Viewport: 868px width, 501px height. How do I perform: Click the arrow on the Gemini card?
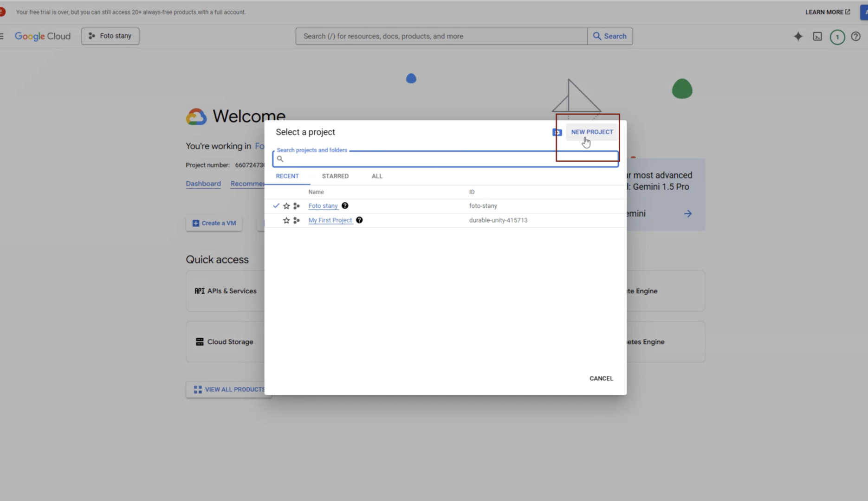[x=688, y=214]
